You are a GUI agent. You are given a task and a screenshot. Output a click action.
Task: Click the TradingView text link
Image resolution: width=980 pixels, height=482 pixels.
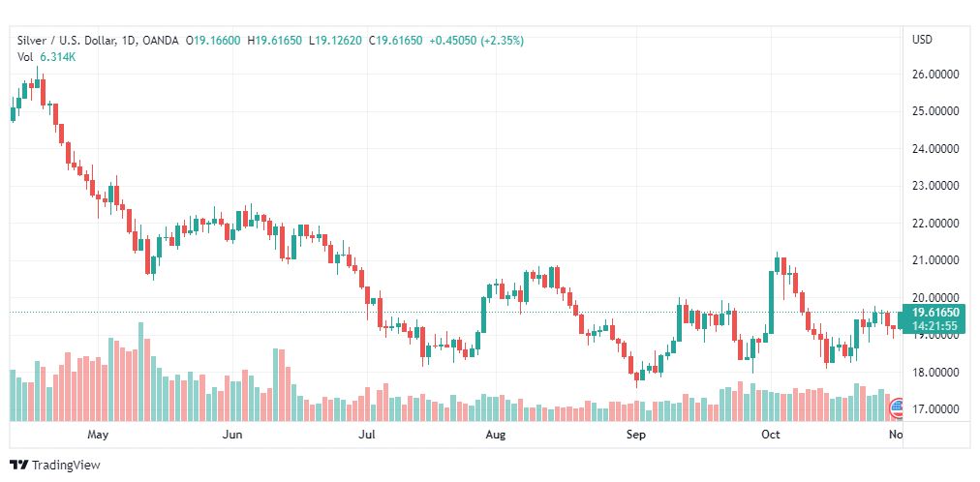point(66,465)
